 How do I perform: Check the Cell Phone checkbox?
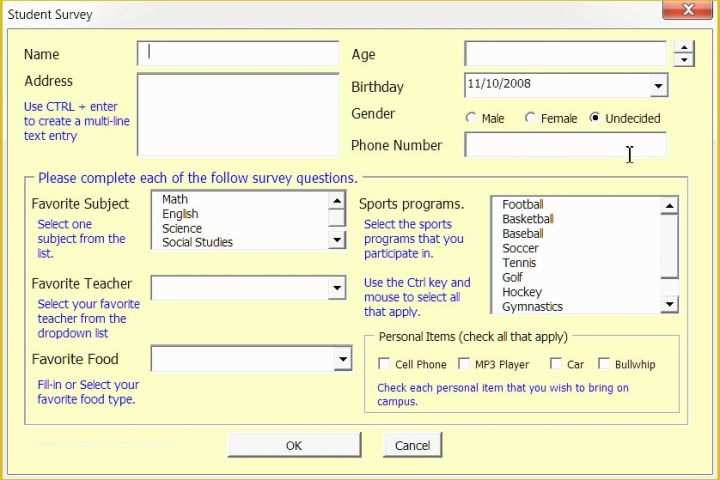(x=384, y=363)
